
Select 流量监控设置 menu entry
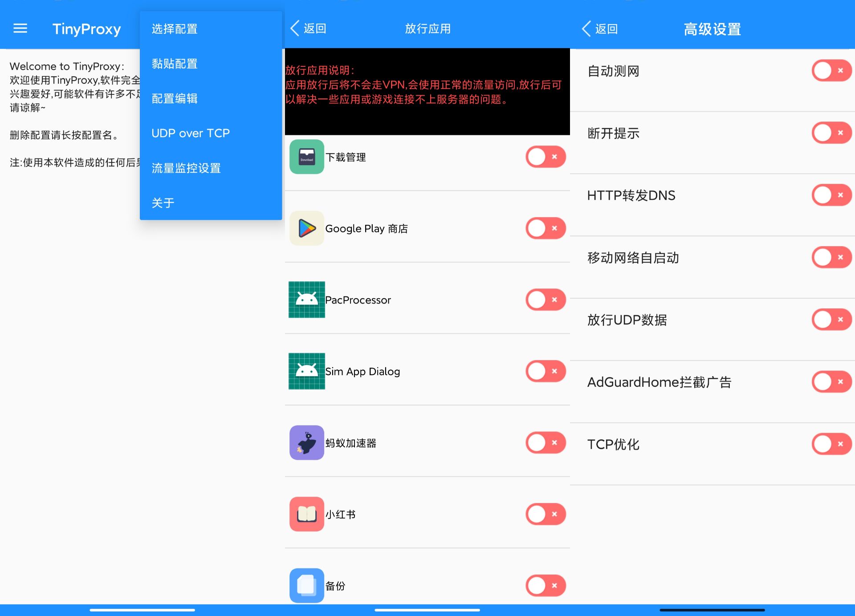tap(186, 168)
